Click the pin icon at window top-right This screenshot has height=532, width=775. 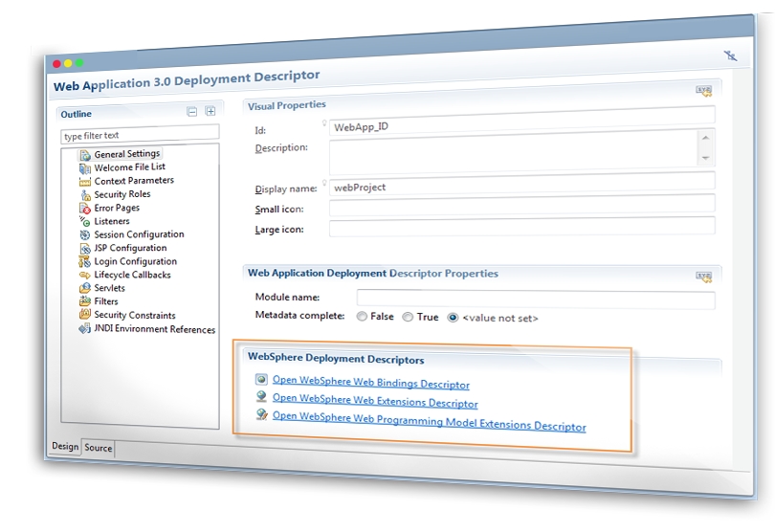(731, 55)
